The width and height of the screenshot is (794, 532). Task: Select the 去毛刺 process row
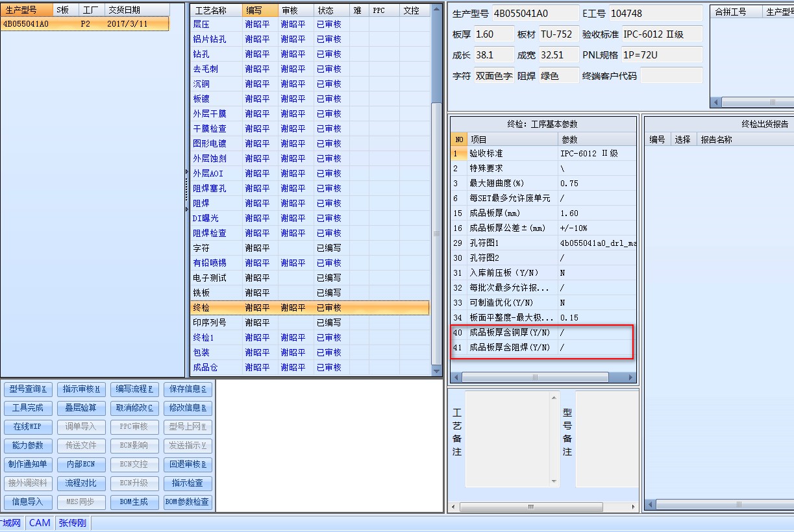point(310,69)
